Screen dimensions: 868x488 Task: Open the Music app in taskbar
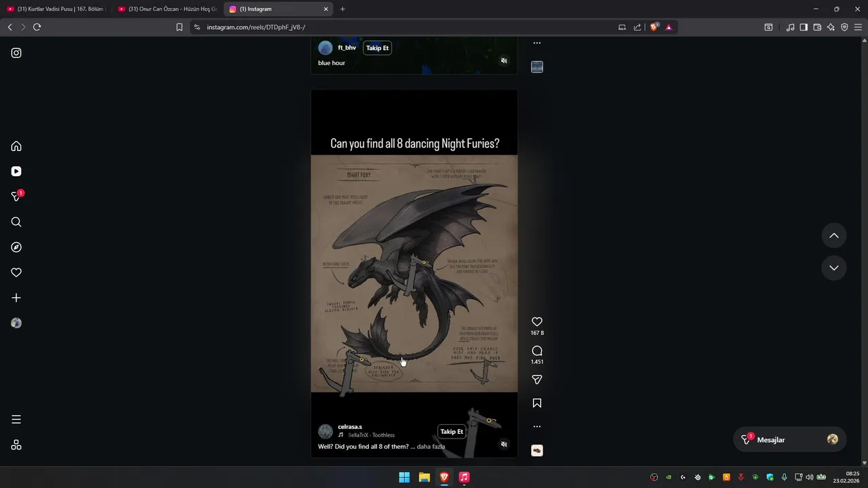(x=464, y=477)
